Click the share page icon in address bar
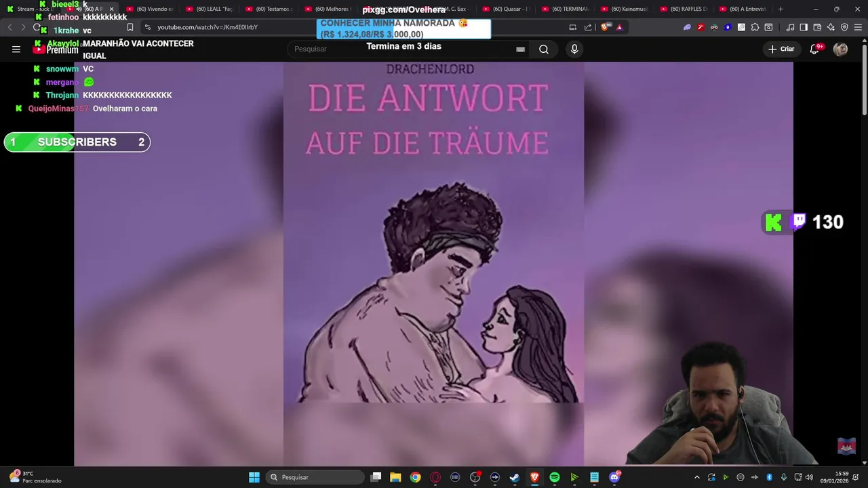Image resolution: width=868 pixels, height=488 pixels. (x=588, y=27)
